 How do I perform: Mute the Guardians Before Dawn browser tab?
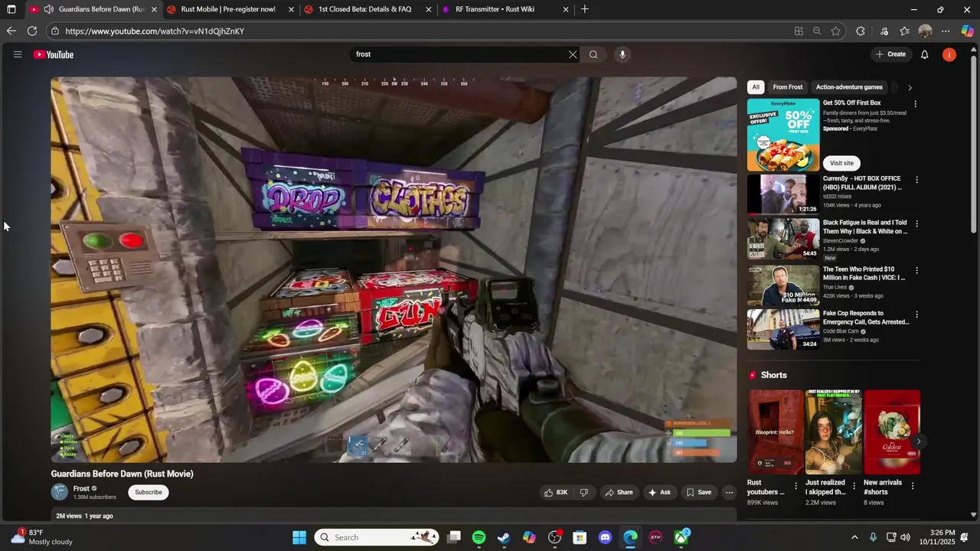(x=49, y=9)
